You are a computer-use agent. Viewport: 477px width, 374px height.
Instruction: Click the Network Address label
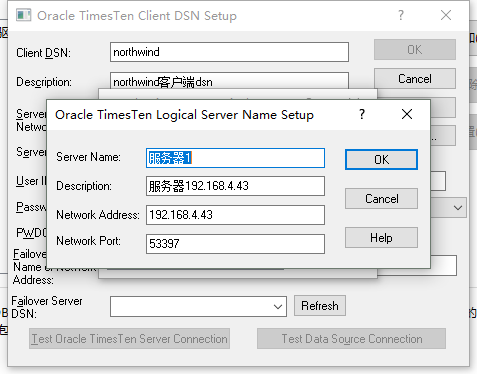click(x=98, y=215)
